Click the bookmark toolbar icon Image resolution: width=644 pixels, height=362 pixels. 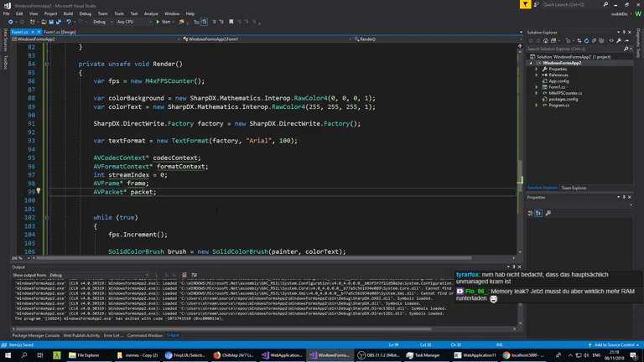231,22
